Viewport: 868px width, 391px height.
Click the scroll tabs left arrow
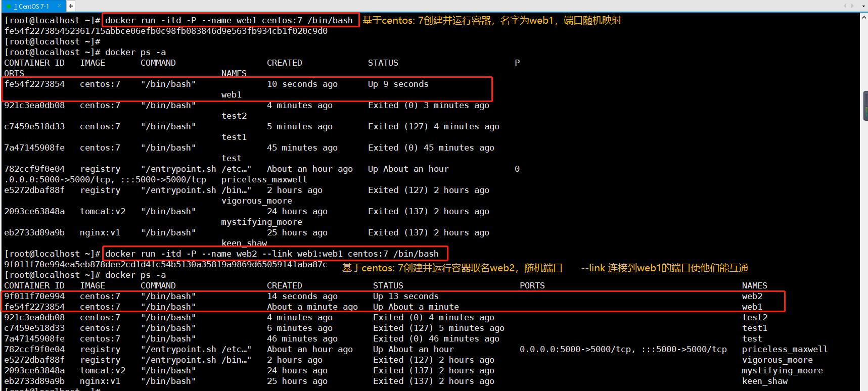[845, 6]
